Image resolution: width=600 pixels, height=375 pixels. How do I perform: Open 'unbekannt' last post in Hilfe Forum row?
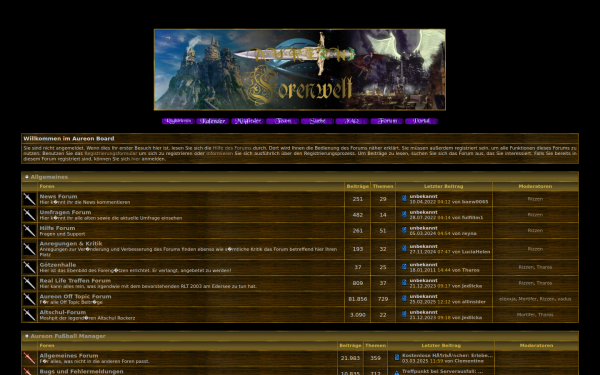[423, 228]
